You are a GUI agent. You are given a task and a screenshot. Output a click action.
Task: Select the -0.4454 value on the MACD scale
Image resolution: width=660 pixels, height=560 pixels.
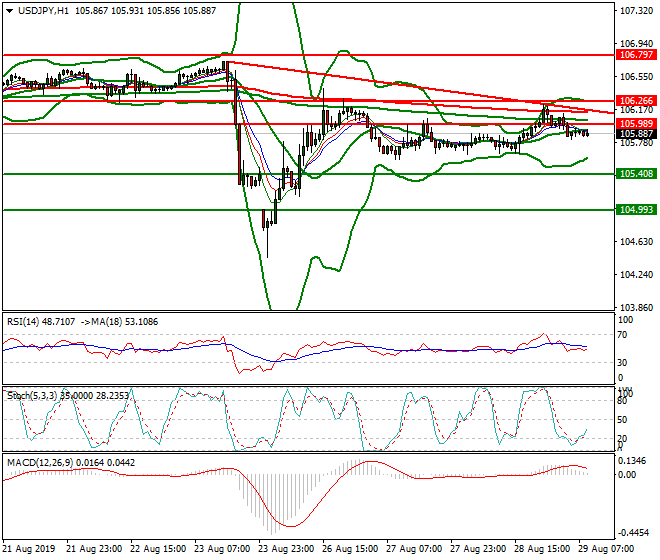632,533
